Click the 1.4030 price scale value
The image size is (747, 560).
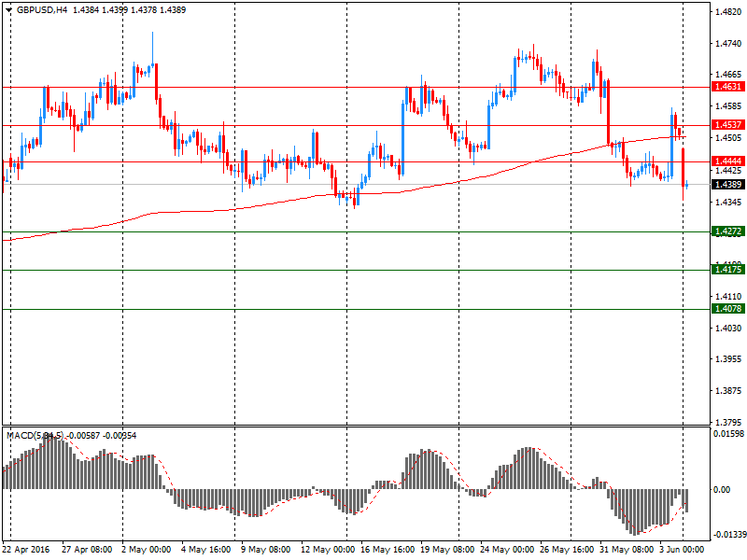tap(729, 329)
